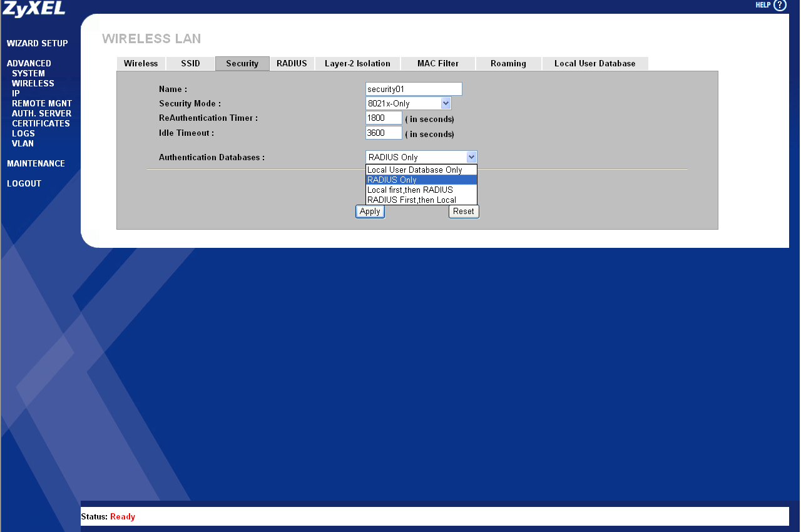Viewport: 801px width, 532px height.
Task: Open the Help question mark icon
Action: point(780,6)
